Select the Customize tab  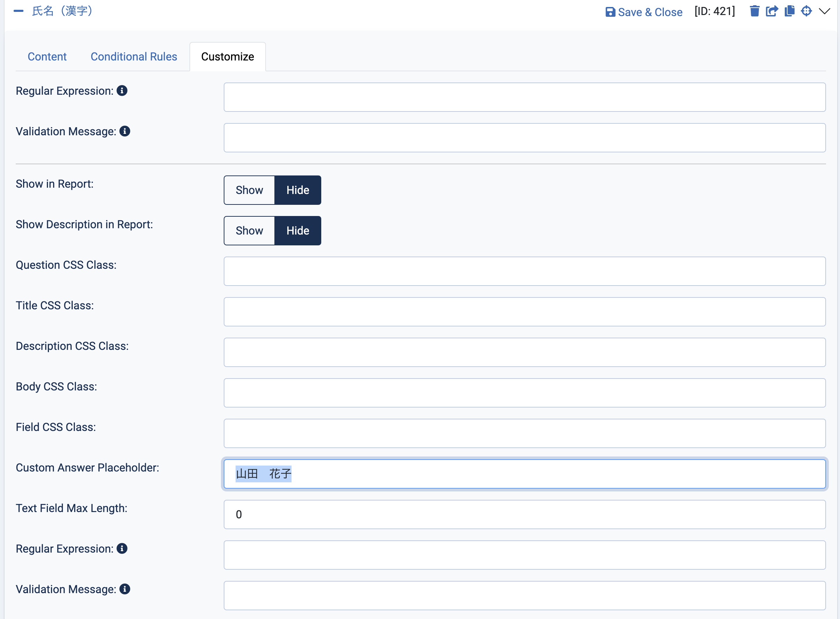coord(228,57)
